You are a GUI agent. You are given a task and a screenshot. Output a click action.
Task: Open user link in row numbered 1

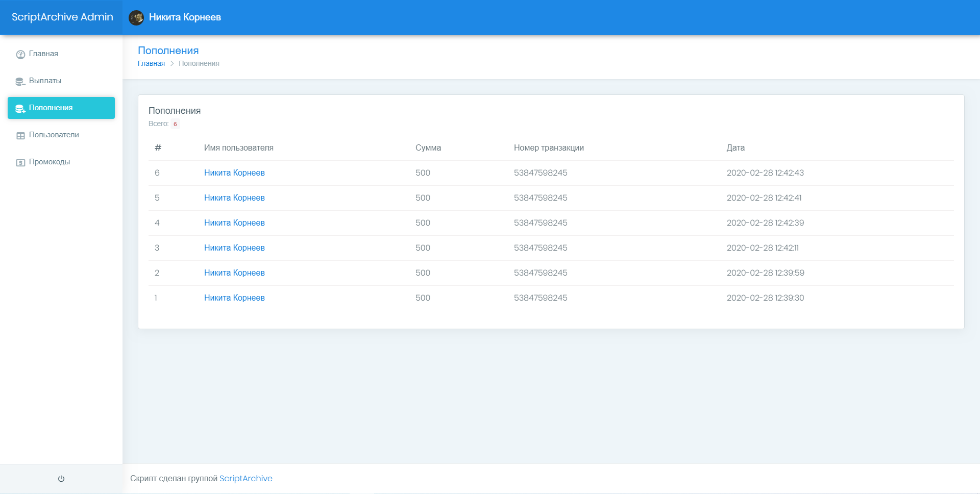click(234, 298)
